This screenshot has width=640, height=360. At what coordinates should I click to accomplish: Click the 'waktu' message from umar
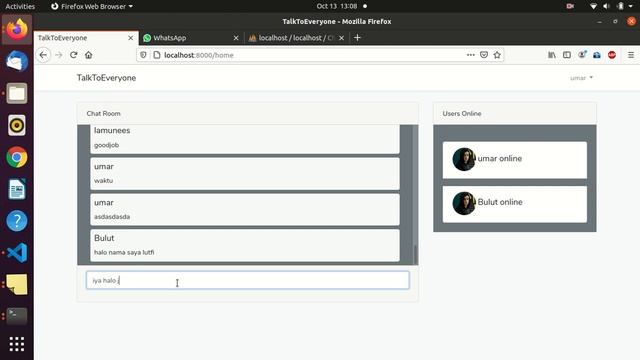click(x=103, y=180)
